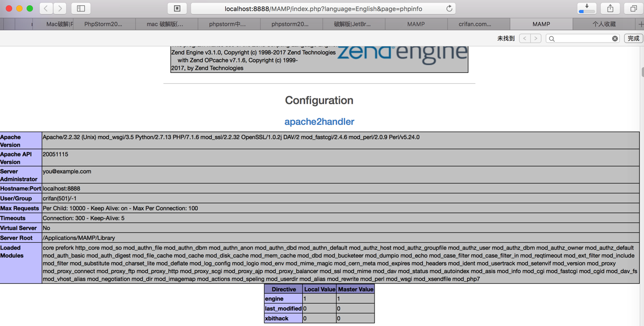
Task: Click the Configuration heading
Action: click(319, 100)
